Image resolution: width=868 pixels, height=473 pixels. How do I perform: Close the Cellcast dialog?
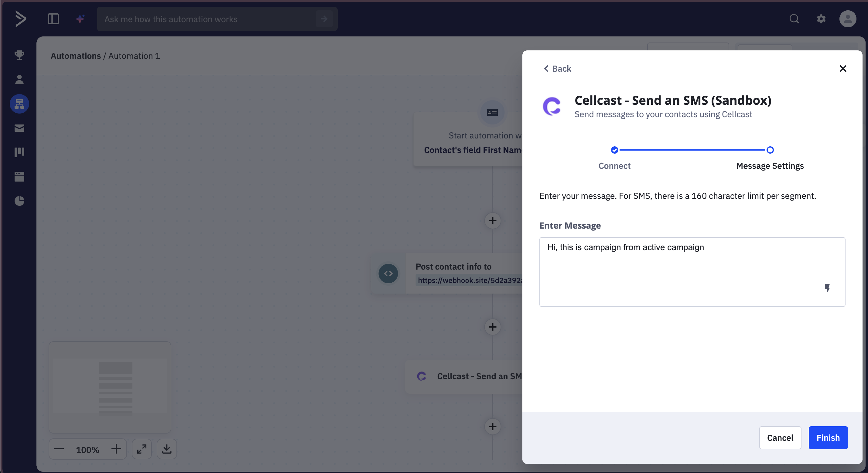(x=843, y=69)
